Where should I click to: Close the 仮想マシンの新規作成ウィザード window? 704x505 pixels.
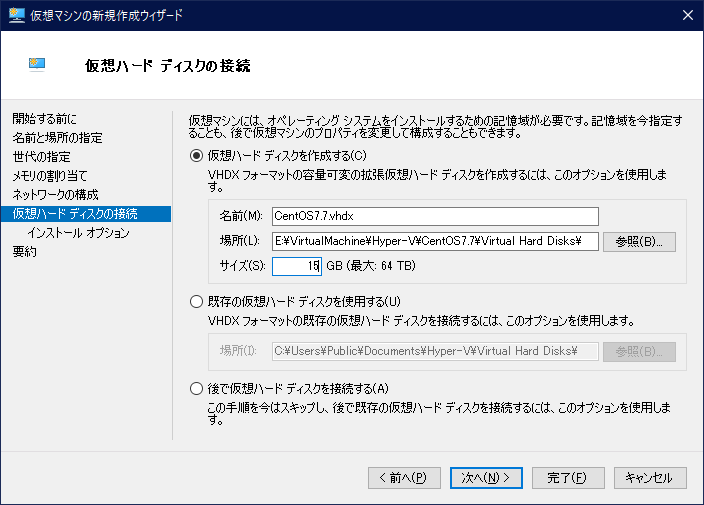687,15
